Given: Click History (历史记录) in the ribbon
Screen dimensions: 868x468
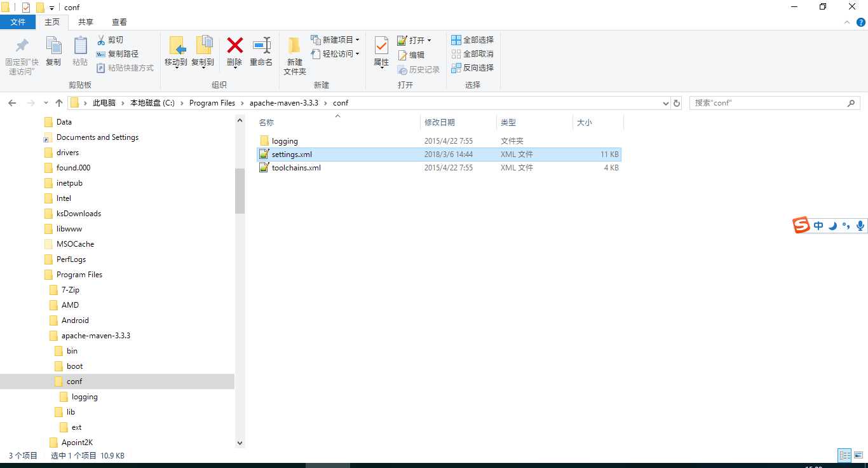Looking at the screenshot, I should (418, 69).
